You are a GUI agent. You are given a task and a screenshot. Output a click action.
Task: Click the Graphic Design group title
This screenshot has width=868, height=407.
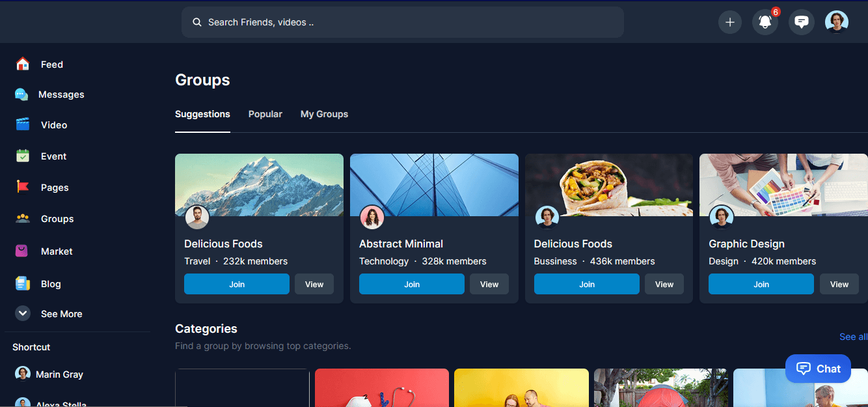click(746, 244)
